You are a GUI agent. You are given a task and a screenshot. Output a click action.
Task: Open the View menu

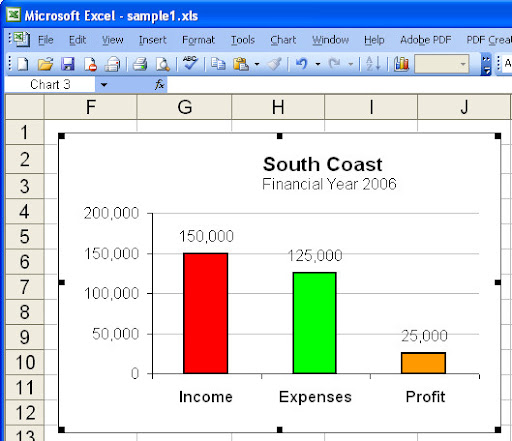[x=112, y=40]
